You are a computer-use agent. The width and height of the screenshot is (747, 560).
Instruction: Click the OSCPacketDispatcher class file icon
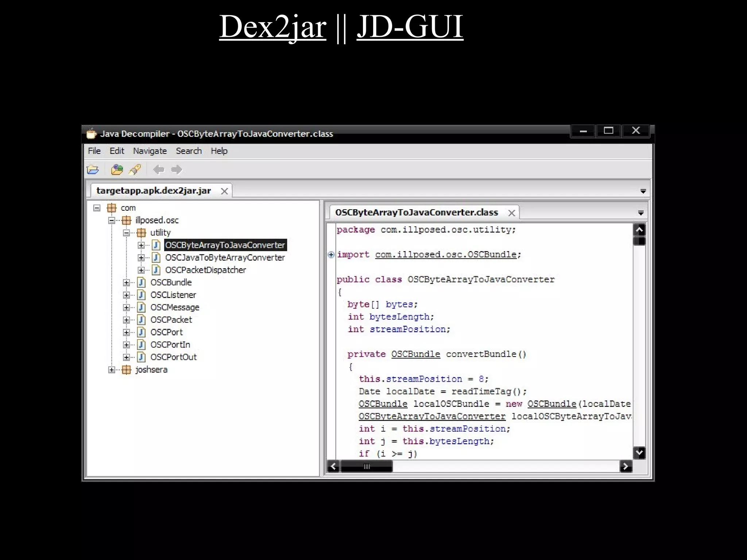coord(156,270)
